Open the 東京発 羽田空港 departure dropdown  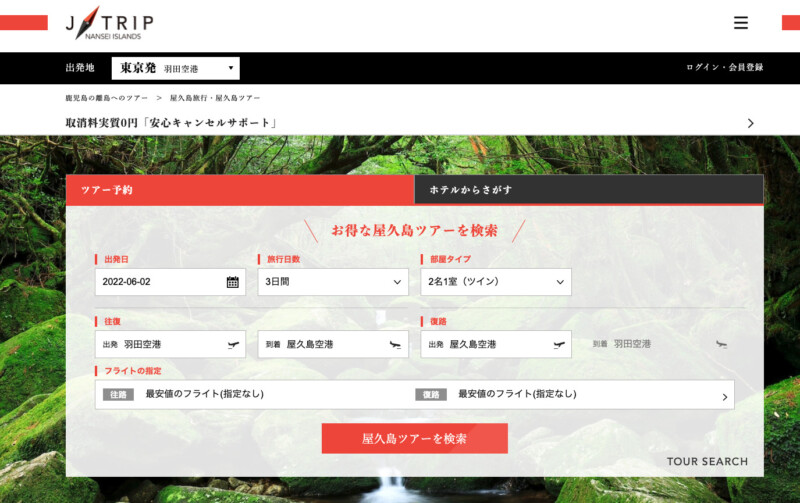pos(176,68)
